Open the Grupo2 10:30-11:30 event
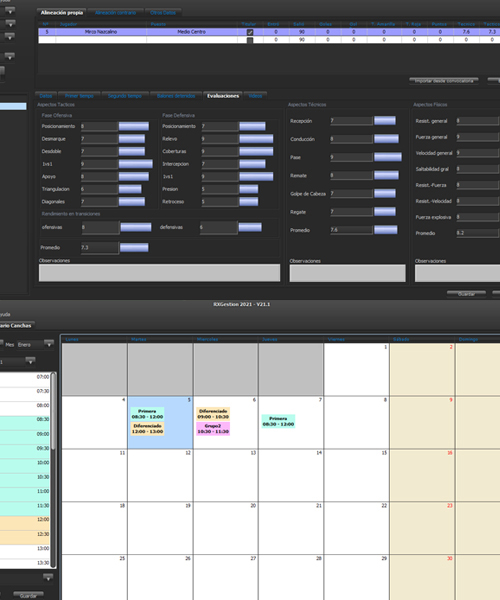The image size is (500, 600). pyautogui.click(x=213, y=429)
